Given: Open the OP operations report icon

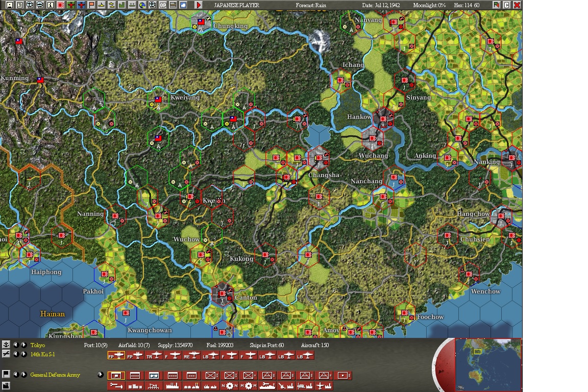Looking at the screenshot, I should point(163,5).
